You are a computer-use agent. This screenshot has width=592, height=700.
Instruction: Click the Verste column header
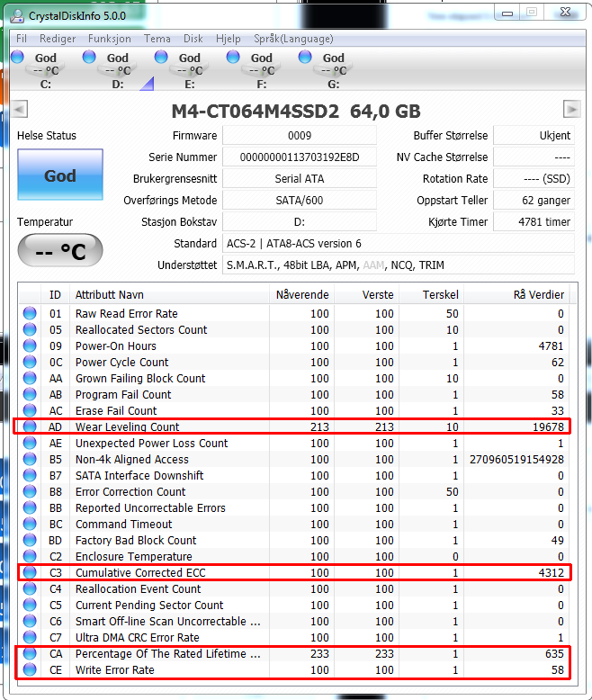(x=366, y=294)
